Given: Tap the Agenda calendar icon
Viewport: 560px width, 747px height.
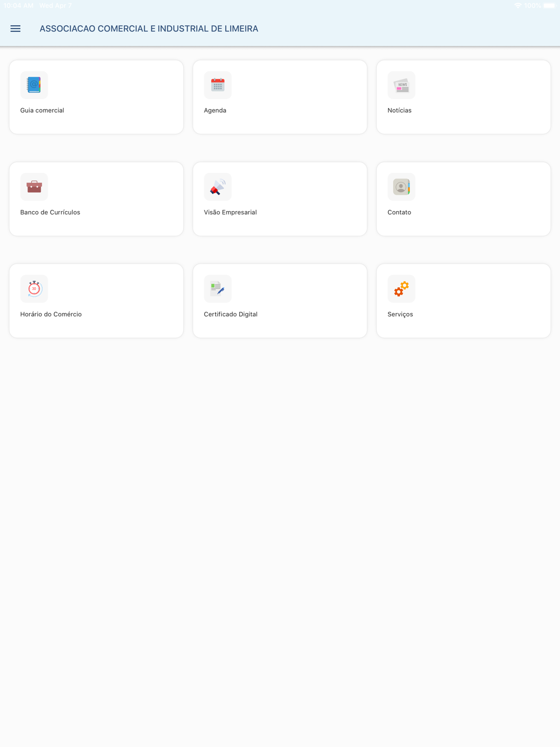Looking at the screenshot, I should 218,85.
